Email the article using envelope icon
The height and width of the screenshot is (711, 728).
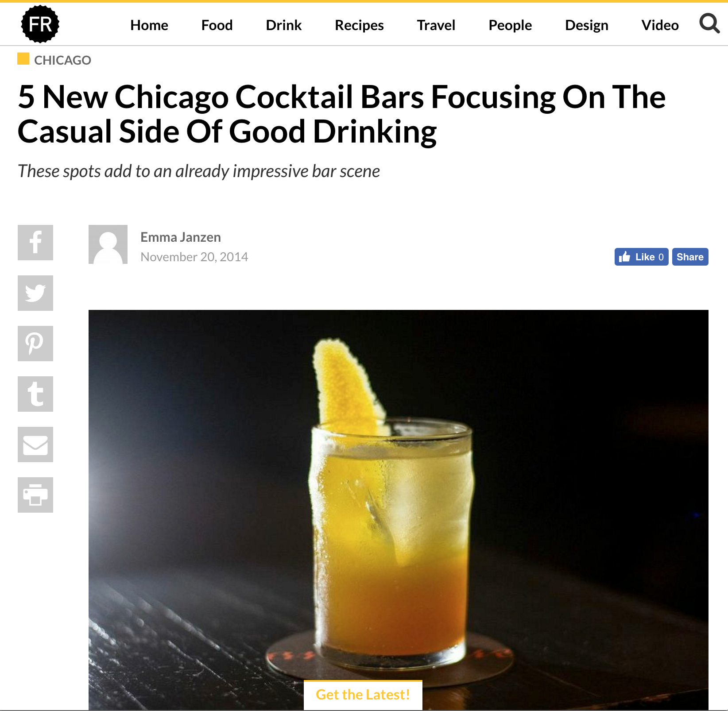pyautogui.click(x=35, y=444)
